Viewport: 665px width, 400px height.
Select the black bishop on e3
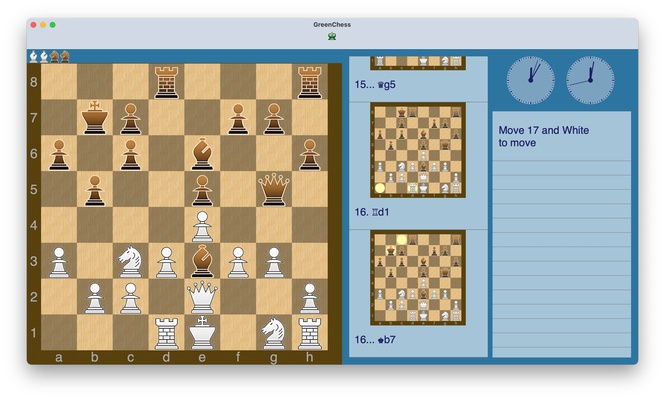202,261
